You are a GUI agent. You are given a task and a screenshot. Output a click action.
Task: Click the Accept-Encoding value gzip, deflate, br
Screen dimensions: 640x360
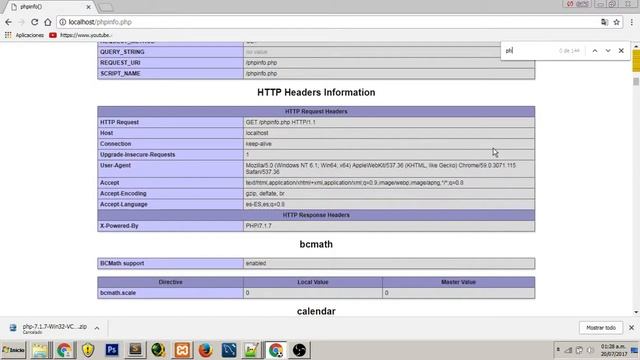[265, 193]
